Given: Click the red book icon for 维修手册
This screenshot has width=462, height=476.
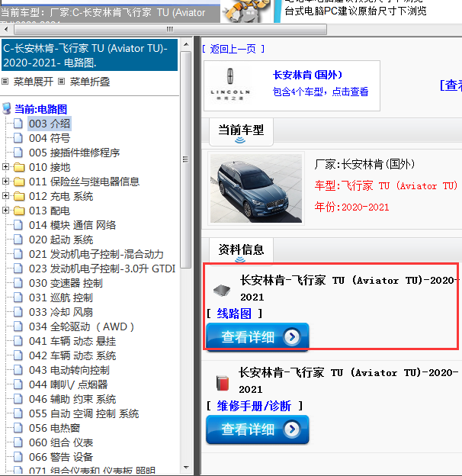Looking at the screenshot, I should [x=223, y=383].
